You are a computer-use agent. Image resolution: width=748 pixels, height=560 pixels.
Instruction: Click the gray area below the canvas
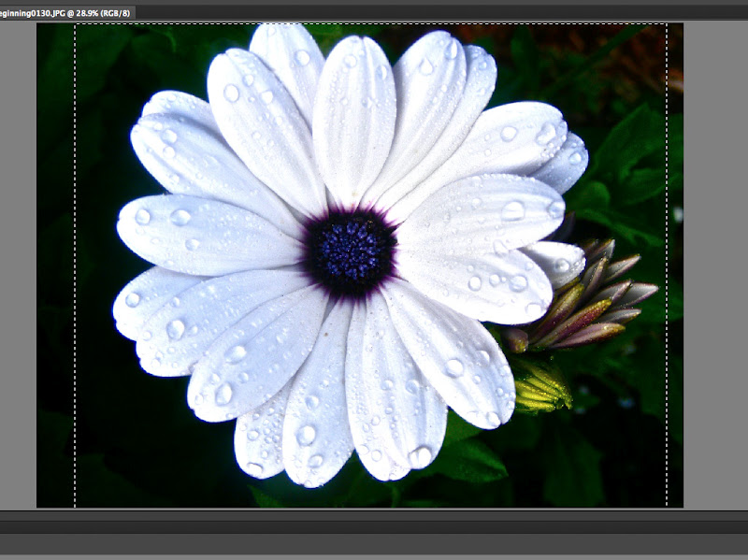coord(374,538)
